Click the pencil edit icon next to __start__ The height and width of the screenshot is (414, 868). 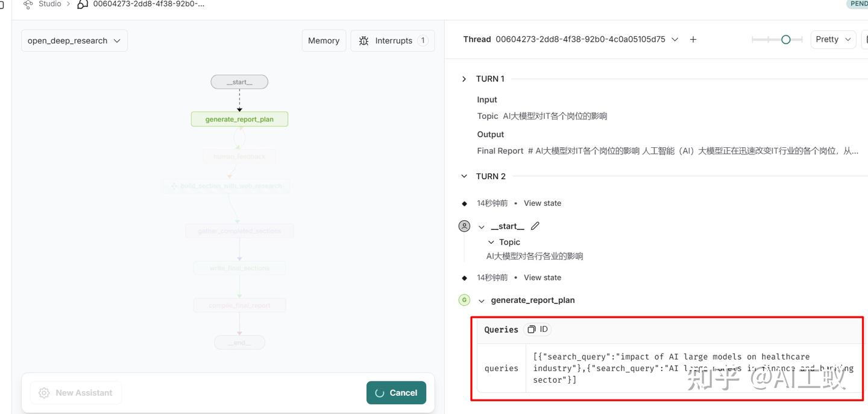[535, 226]
